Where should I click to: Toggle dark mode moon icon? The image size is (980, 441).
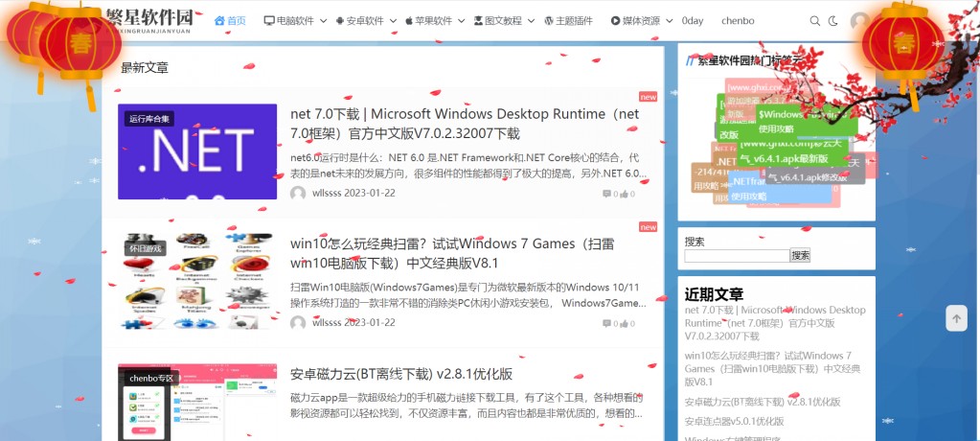tap(833, 21)
